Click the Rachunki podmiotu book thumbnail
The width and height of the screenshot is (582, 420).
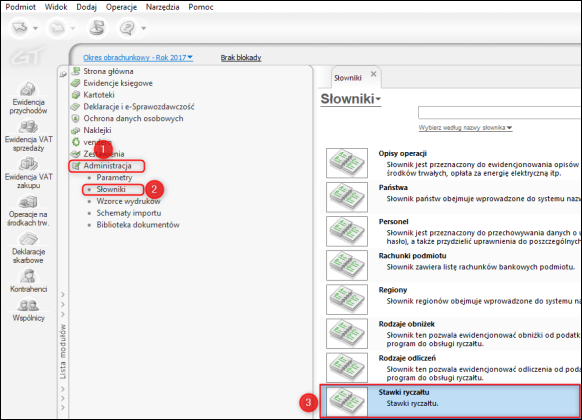pos(347,265)
